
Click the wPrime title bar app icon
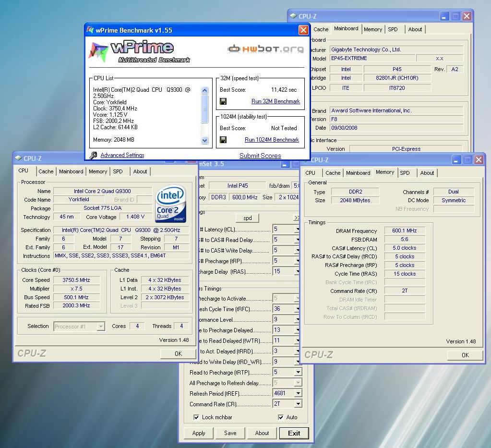point(90,30)
